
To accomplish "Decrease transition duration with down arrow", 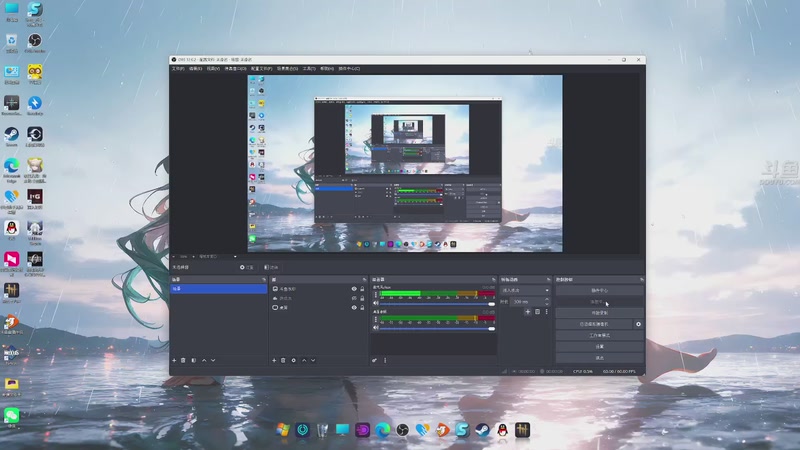I will pos(547,304).
